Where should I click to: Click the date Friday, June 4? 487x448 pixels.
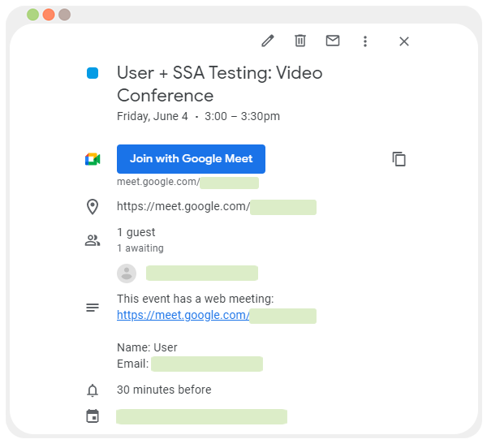click(x=153, y=116)
